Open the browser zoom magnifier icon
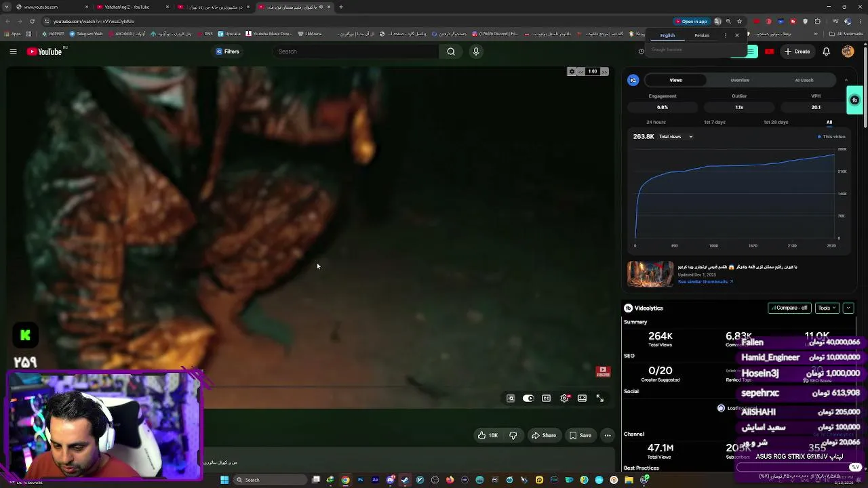The height and width of the screenshot is (488, 868). (x=728, y=21)
